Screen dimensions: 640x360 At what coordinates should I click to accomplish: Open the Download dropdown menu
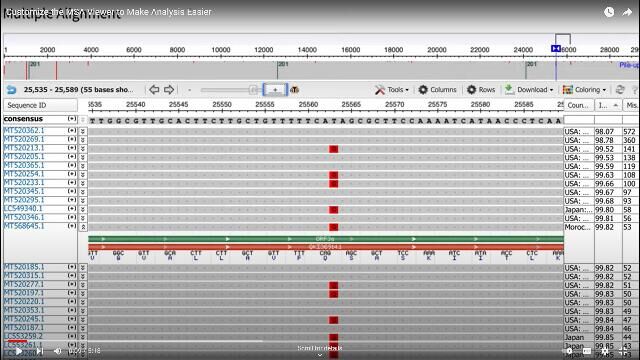[x=529, y=89]
